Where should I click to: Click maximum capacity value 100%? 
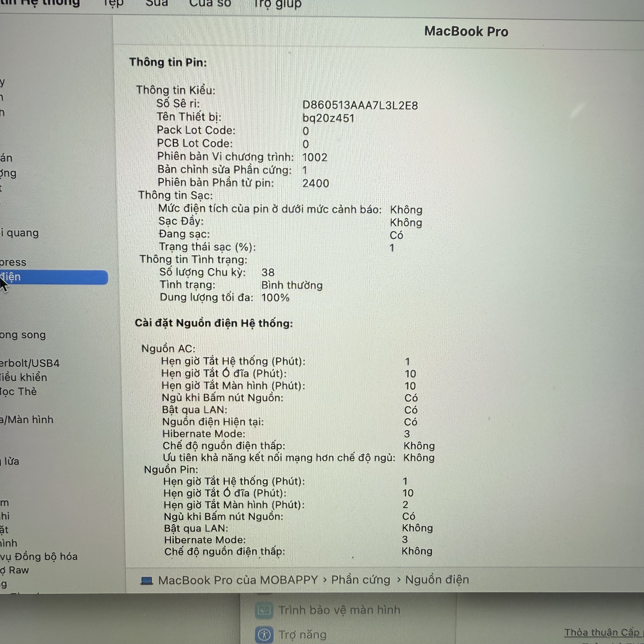point(275,297)
